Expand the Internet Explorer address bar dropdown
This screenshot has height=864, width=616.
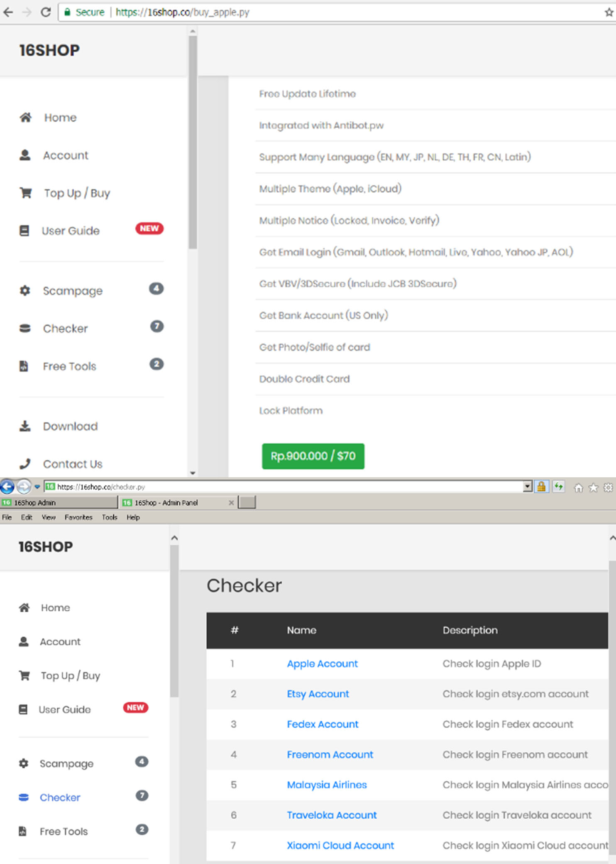point(527,486)
